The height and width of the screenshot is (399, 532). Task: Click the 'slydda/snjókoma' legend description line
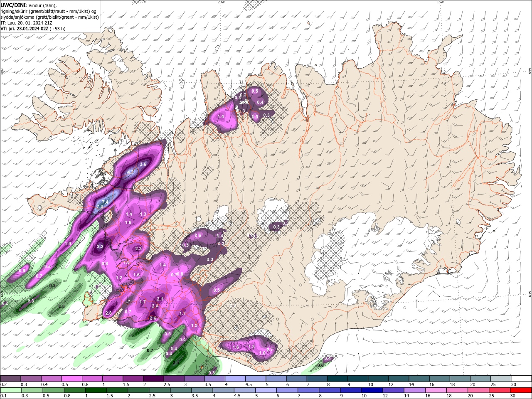[50, 17]
